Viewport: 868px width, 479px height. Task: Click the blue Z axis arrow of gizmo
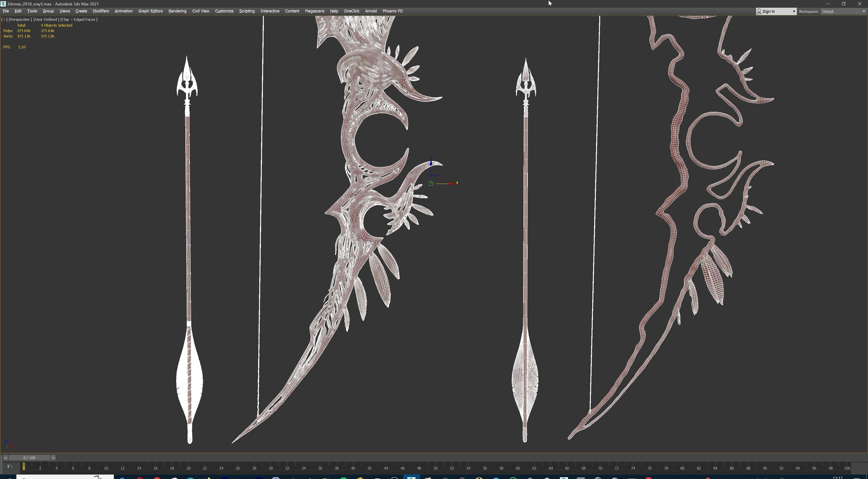coord(431,163)
